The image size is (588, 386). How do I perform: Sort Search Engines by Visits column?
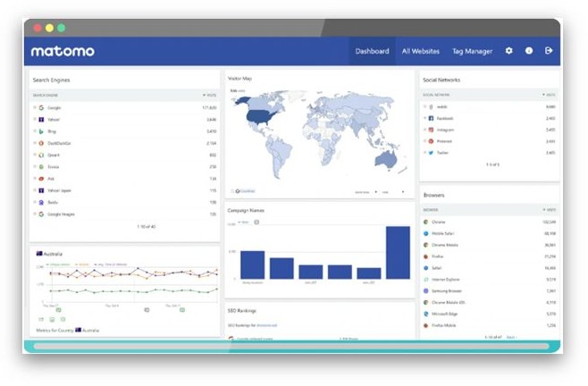(209, 94)
